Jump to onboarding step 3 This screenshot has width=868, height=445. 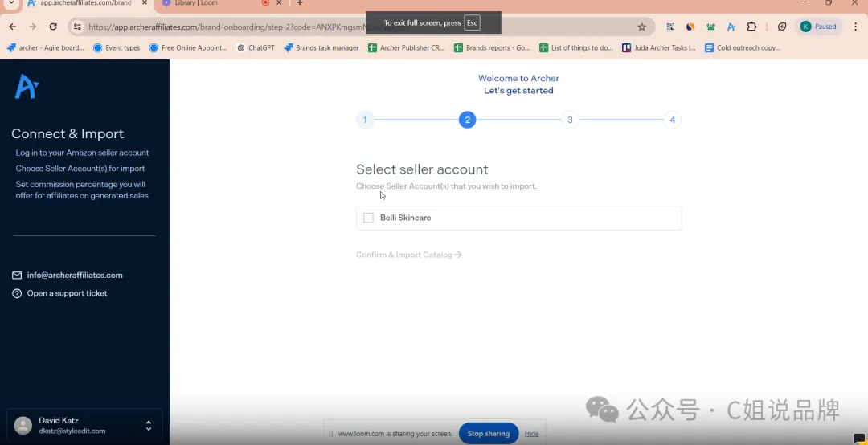(x=570, y=120)
